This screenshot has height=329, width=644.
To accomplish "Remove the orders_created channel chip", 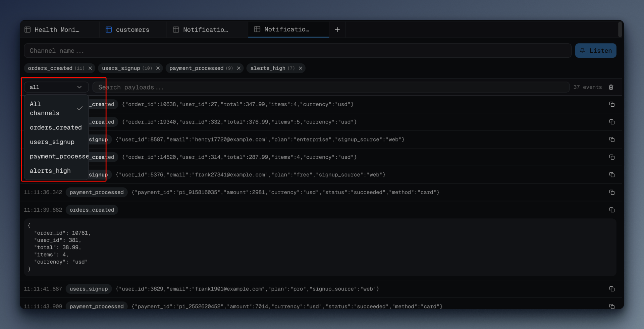I will 90,68.
